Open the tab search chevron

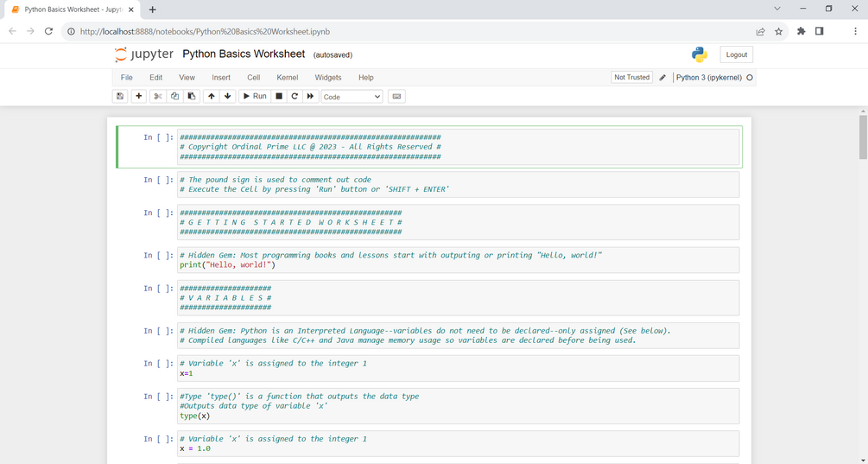click(777, 9)
